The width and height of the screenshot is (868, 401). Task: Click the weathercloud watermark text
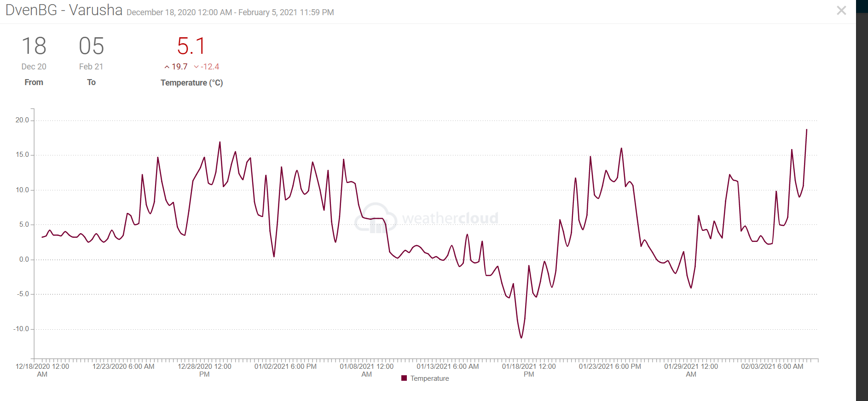click(x=450, y=218)
